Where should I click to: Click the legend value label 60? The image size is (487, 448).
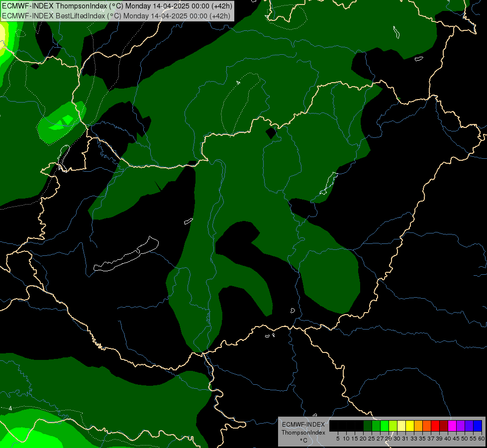(482, 439)
